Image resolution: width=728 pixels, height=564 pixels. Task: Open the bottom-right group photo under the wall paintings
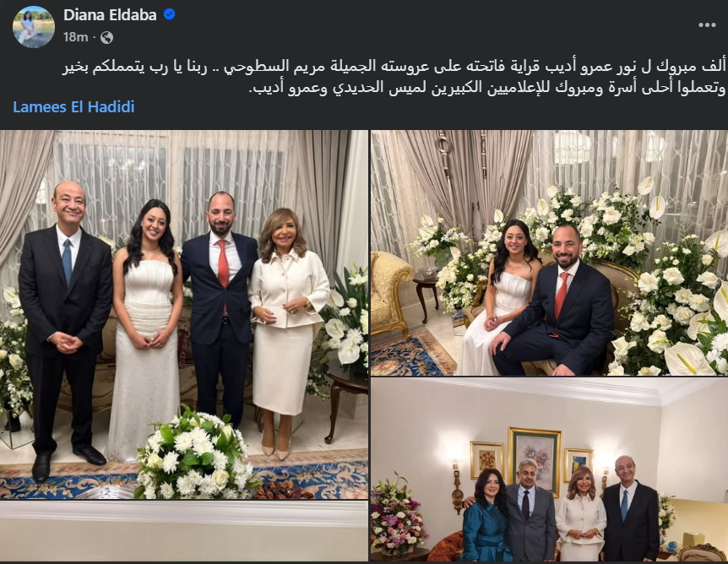(549, 469)
